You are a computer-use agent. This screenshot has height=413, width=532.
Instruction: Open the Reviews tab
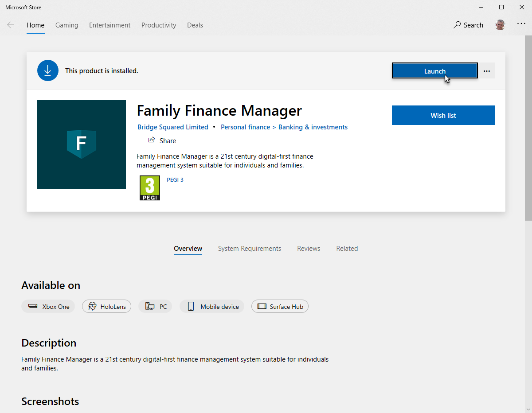click(309, 249)
